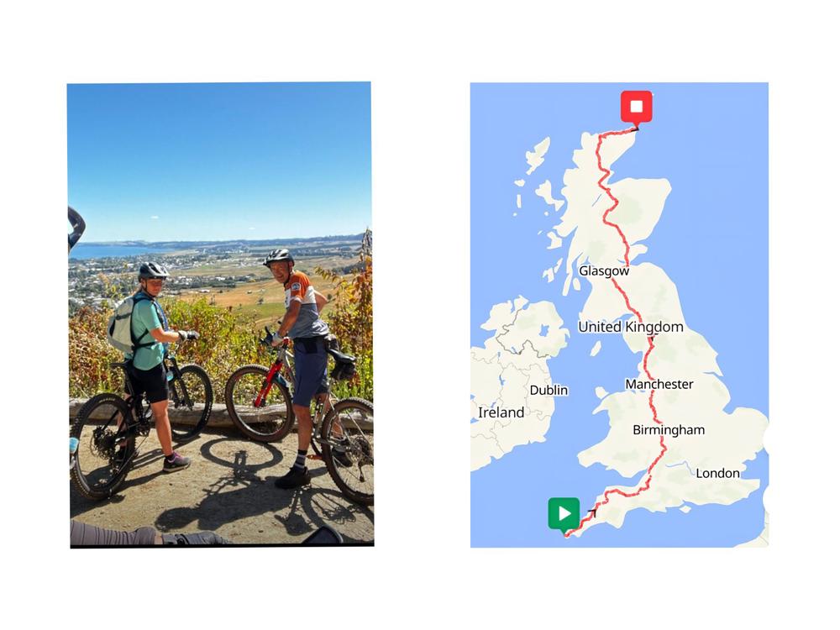
Task: Select the Ireland country label
Action: pyautogui.click(x=501, y=412)
